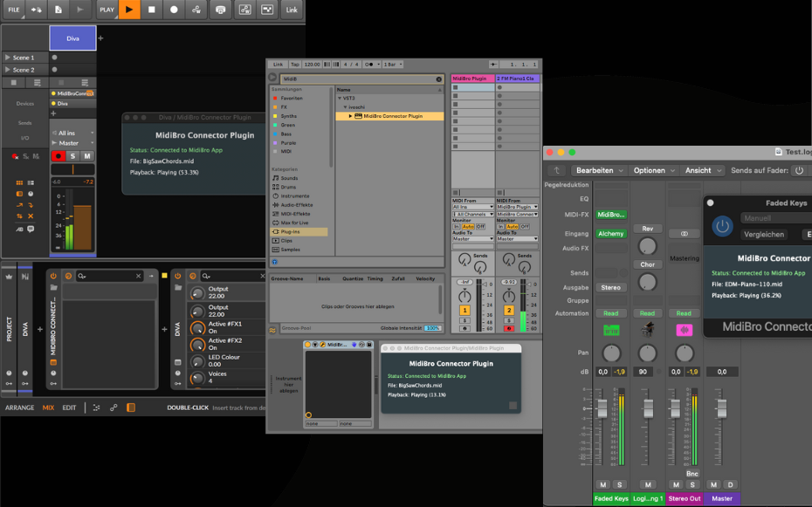Toggle power of MidiBro Connect device in Bitwig
Image resolution: width=812 pixels, height=507 pixels.
[x=53, y=277]
